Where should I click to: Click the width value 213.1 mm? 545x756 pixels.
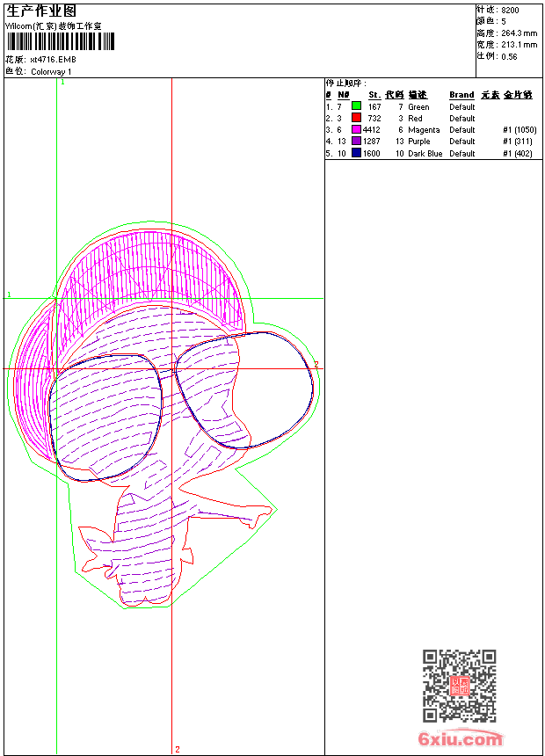[x=519, y=45]
